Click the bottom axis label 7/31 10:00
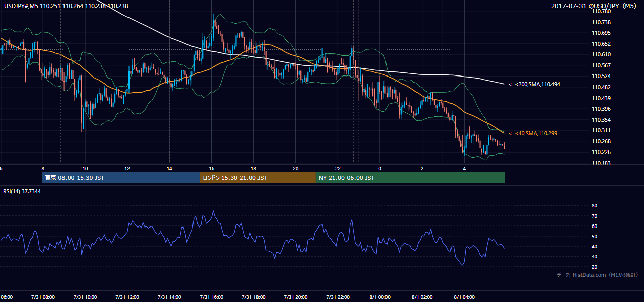The height and width of the screenshot is (302, 644). [85, 297]
